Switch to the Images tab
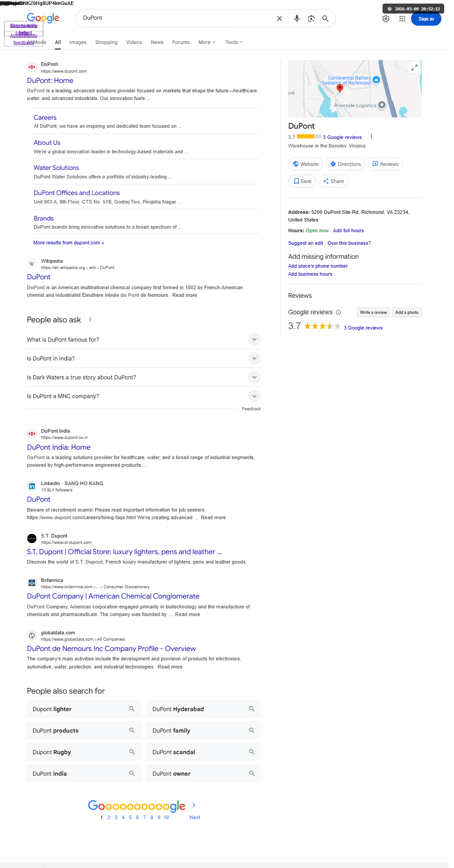454x868 pixels. coord(78,42)
